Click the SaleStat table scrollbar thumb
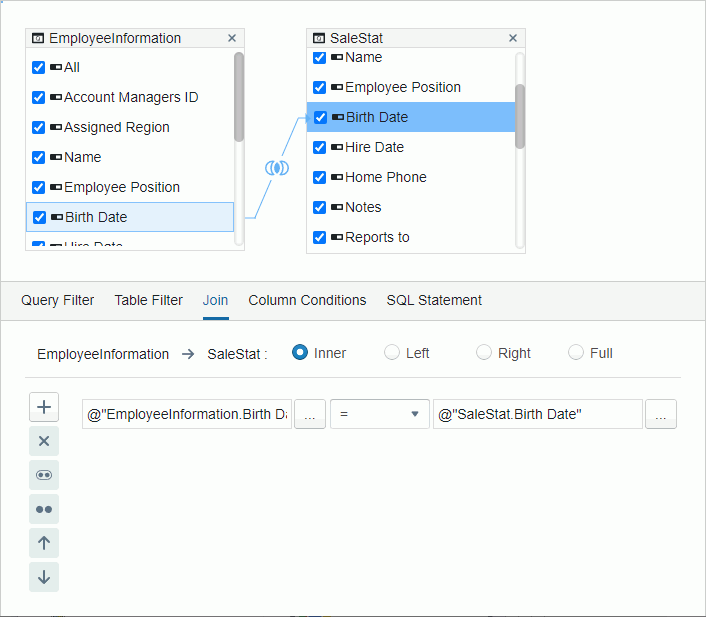The height and width of the screenshot is (617, 706). pos(520,115)
